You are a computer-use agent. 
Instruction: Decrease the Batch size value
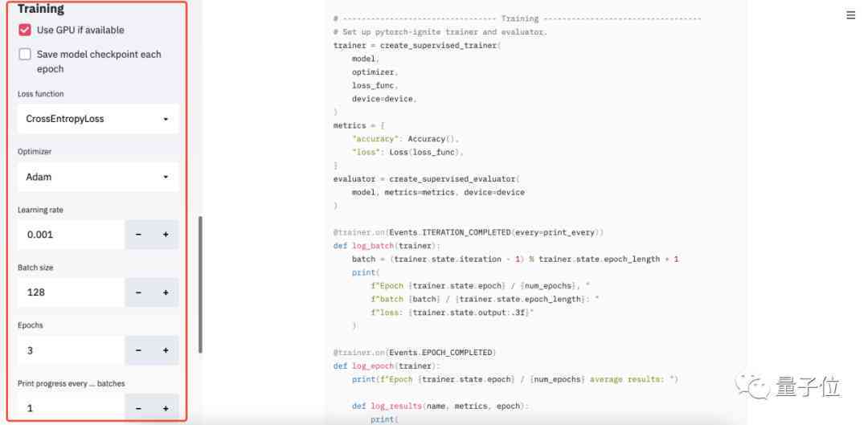(138, 292)
